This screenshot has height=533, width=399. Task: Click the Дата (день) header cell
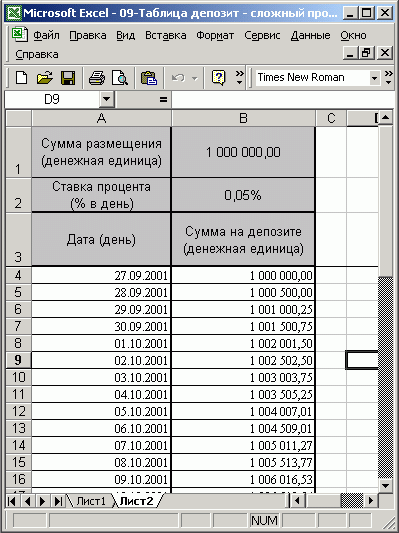pos(101,240)
